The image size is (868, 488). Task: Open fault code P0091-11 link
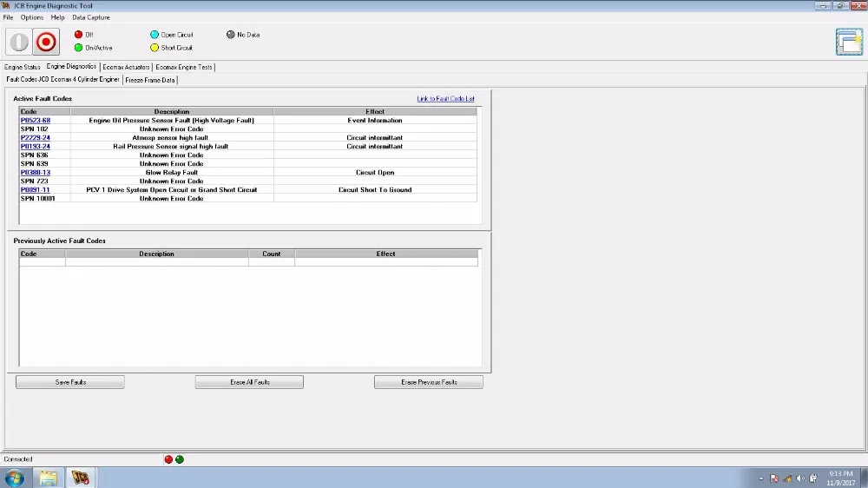click(x=35, y=189)
